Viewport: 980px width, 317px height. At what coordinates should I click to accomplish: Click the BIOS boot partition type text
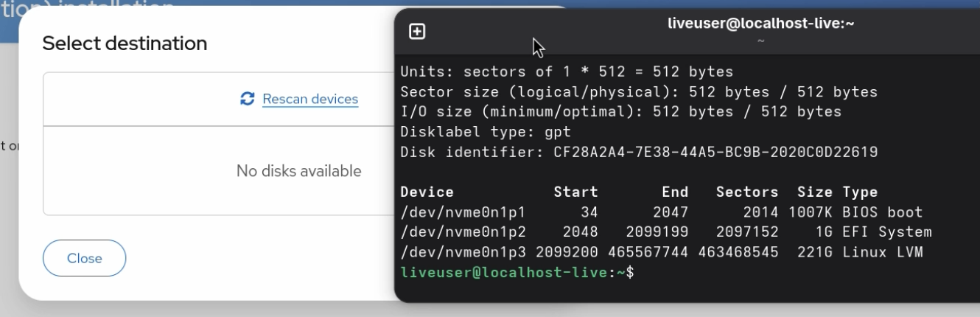click(883, 212)
